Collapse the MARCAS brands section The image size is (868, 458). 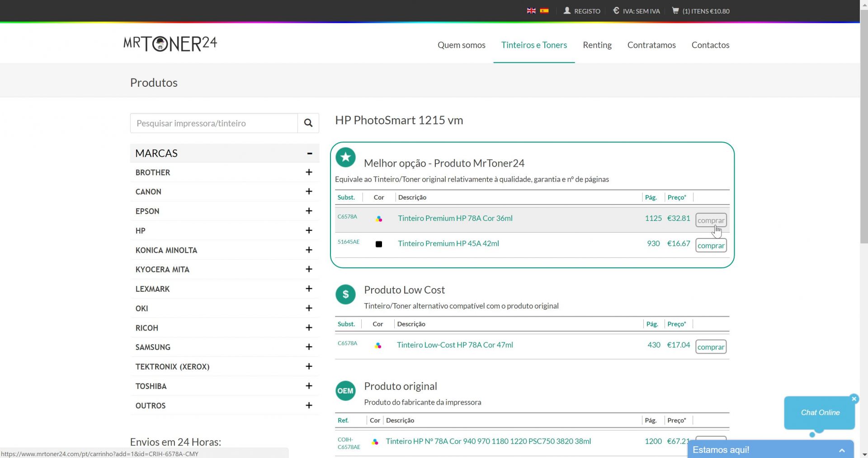(x=310, y=154)
